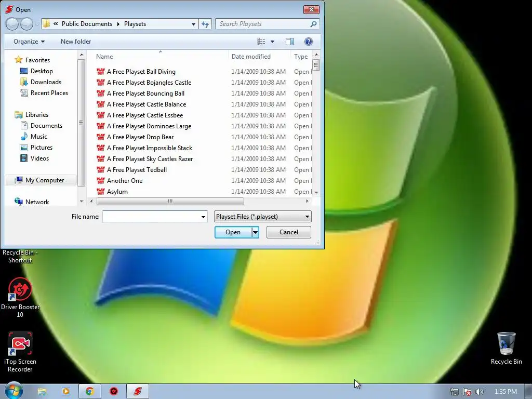This screenshot has height=399, width=532.
Task: Open the File name history dropdown
Action: 203,217
